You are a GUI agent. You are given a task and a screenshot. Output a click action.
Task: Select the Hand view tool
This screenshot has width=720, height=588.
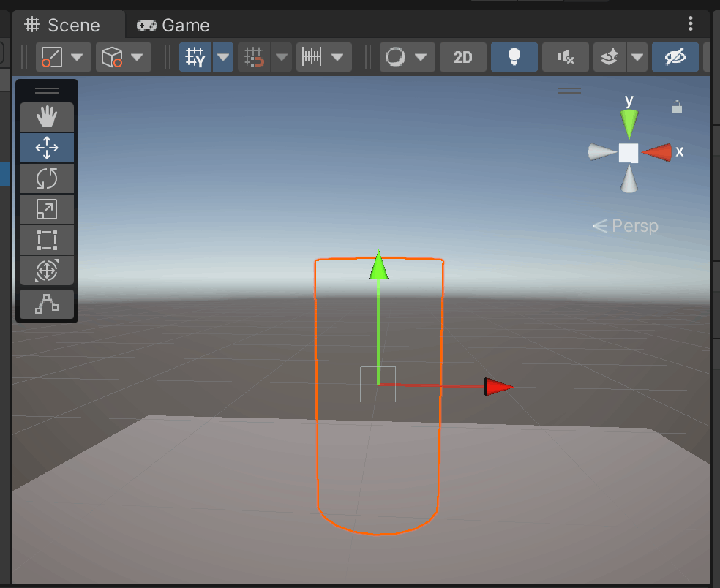click(47, 117)
